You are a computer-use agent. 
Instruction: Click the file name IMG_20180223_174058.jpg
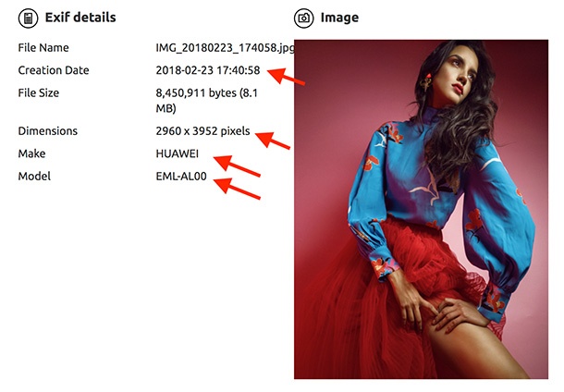pos(226,48)
